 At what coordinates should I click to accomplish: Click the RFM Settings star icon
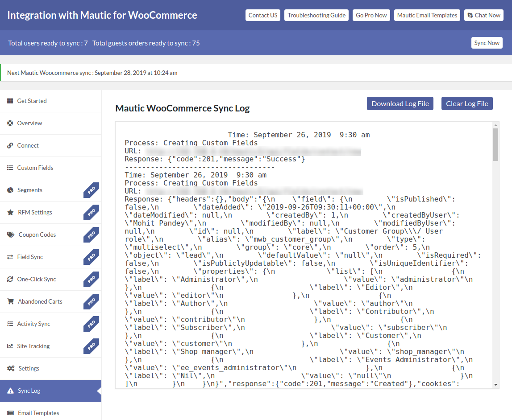coord(10,212)
